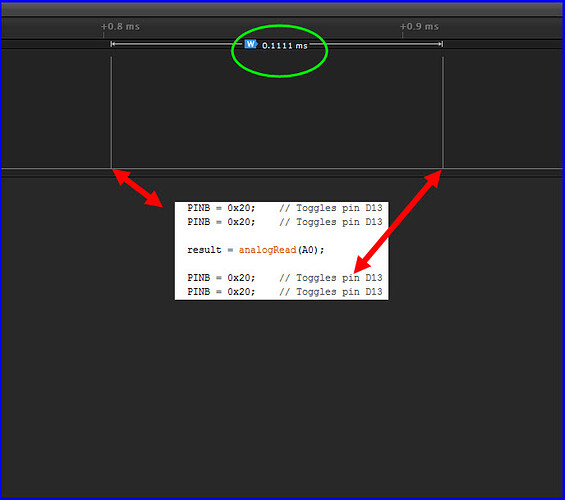
Task: Click the +0.8 ms time ruler label
Action: [x=120, y=27]
